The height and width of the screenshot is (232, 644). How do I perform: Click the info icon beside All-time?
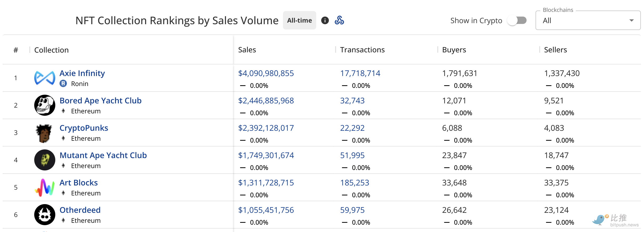tap(325, 21)
